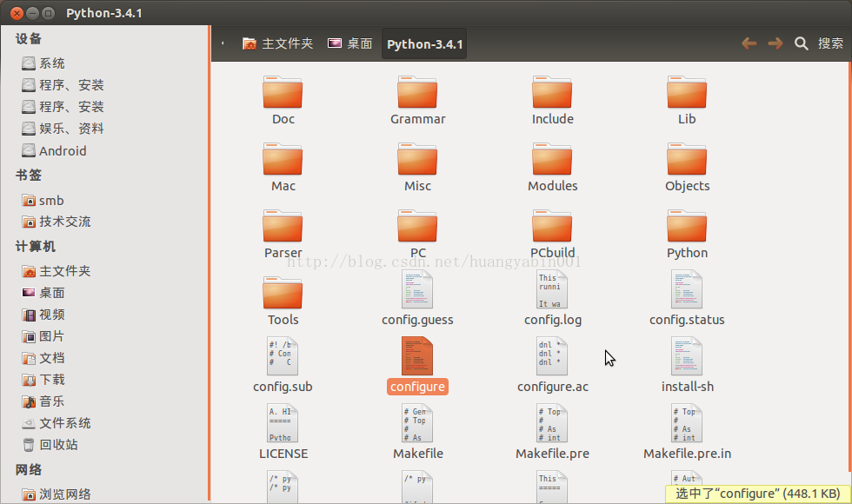Open the second 程序、安装 drive in sidebar
Image resolution: width=852 pixels, height=504 pixels.
pos(63,107)
